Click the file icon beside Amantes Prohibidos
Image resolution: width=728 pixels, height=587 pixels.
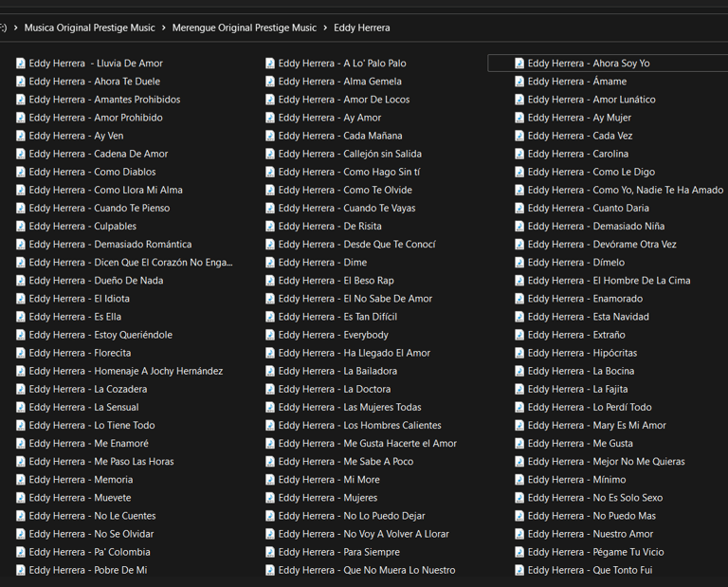coord(21,100)
